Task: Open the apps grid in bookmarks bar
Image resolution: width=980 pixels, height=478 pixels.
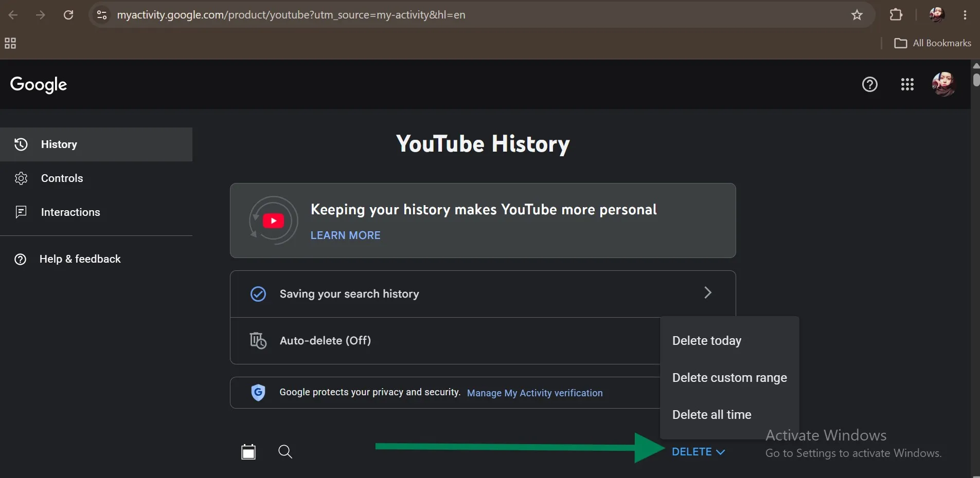Action: [x=10, y=43]
